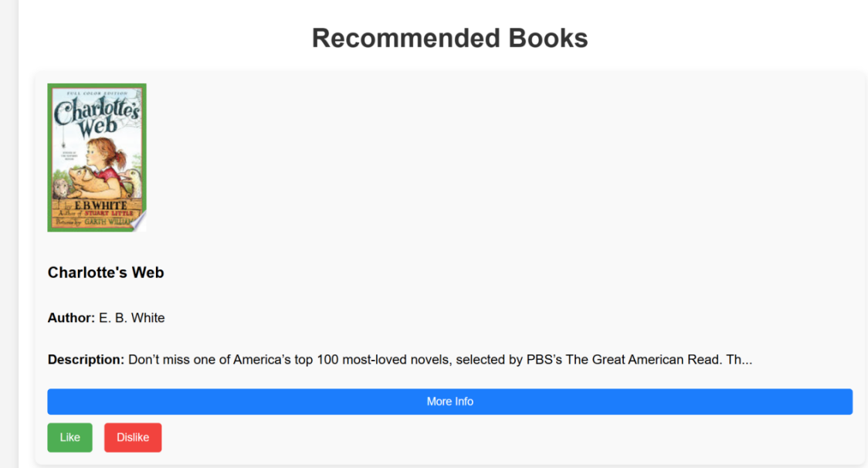Click the curled page corner on cover
Viewport: 868px width, 468px height.
tap(140, 222)
